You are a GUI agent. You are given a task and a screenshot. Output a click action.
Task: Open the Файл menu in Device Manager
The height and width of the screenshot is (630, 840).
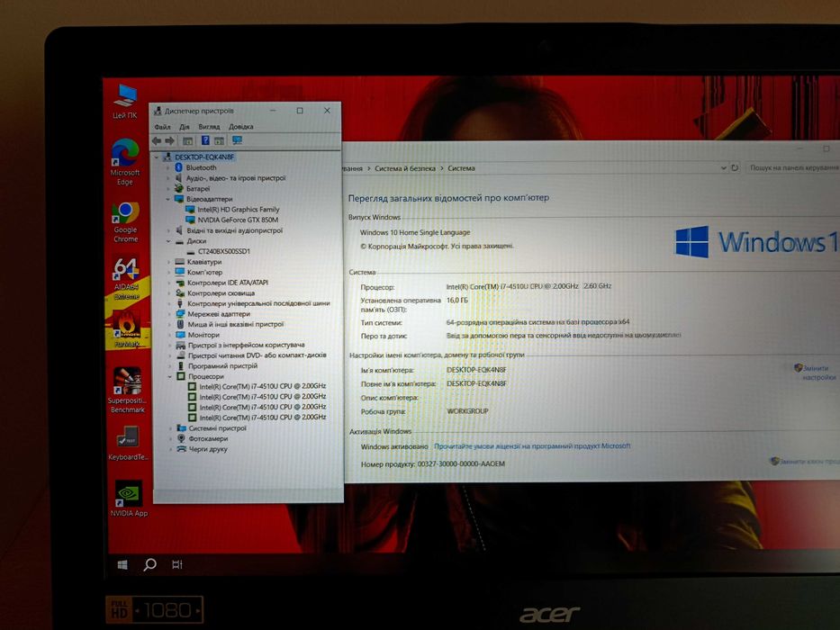(x=162, y=127)
